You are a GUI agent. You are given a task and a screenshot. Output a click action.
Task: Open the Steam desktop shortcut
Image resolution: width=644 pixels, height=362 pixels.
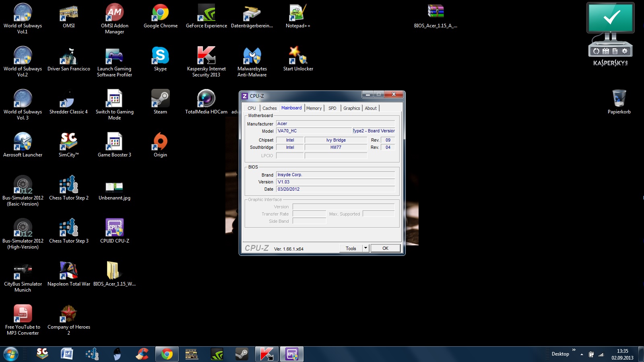[160, 102]
